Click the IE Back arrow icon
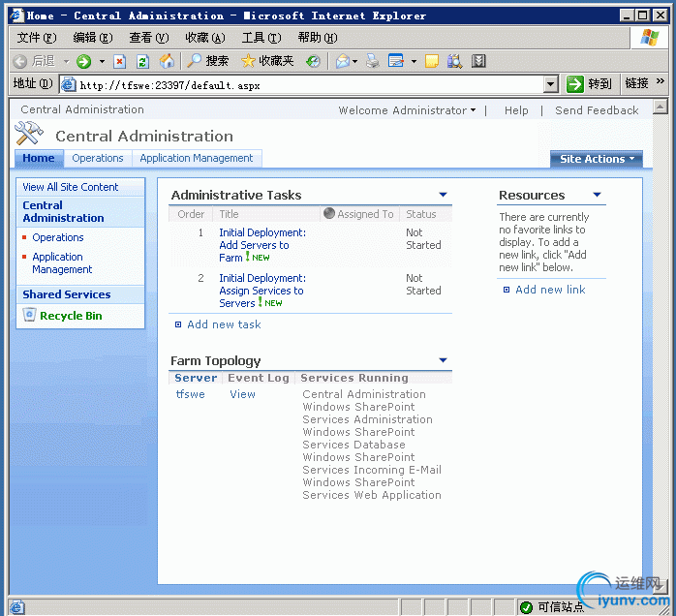676x616 pixels. coord(19,61)
